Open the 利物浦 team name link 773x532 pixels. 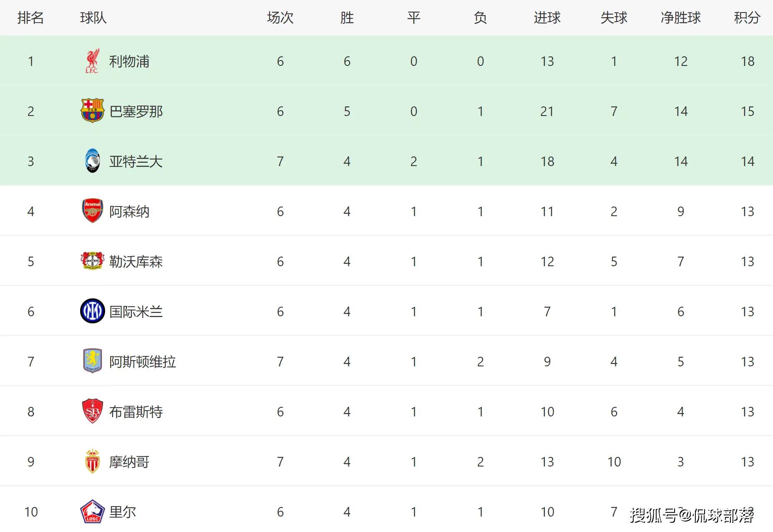(x=129, y=61)
